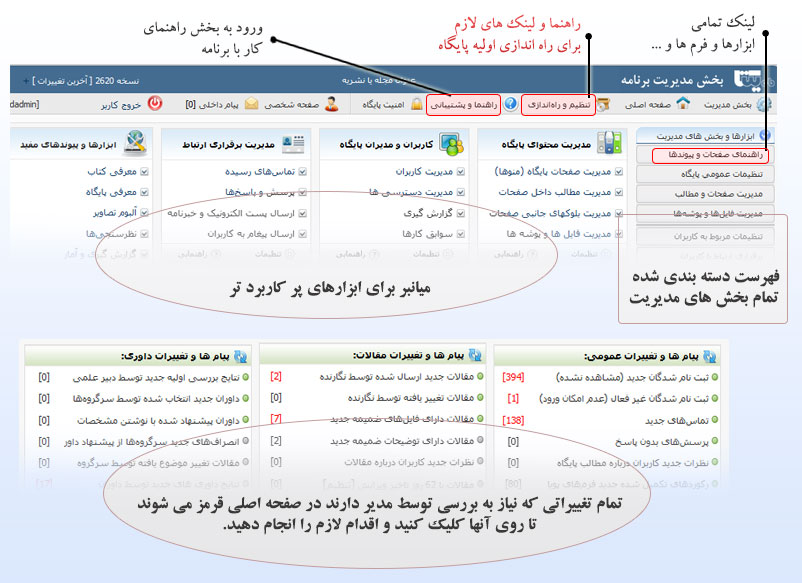802x583 pixels.
Task: Expand the آخرین تغییرات version dropdown
Action: (x=34, y=79)
